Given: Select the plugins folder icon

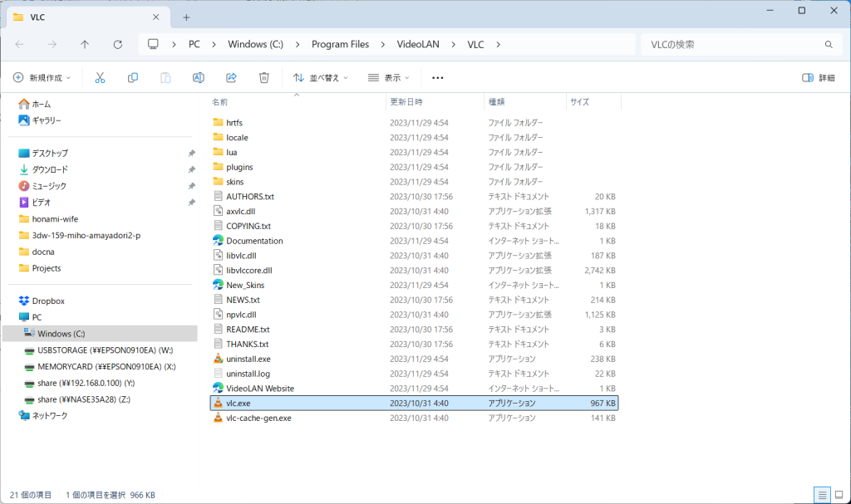Looking at the screenshot, I should coord(219,167).
